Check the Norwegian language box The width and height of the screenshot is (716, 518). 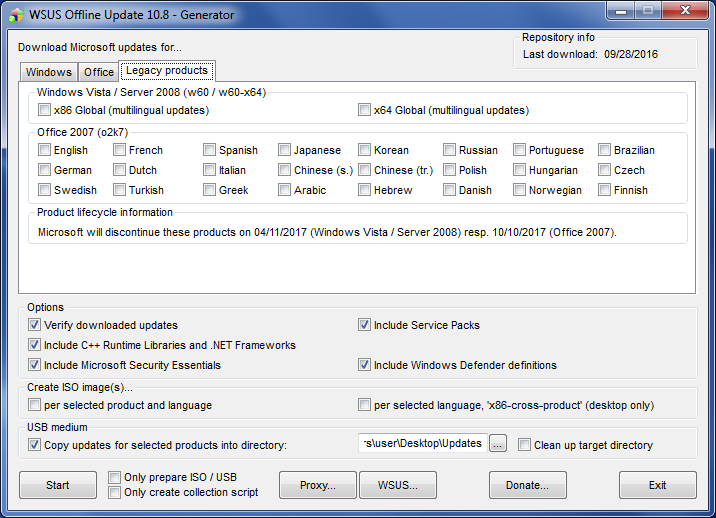519,190
